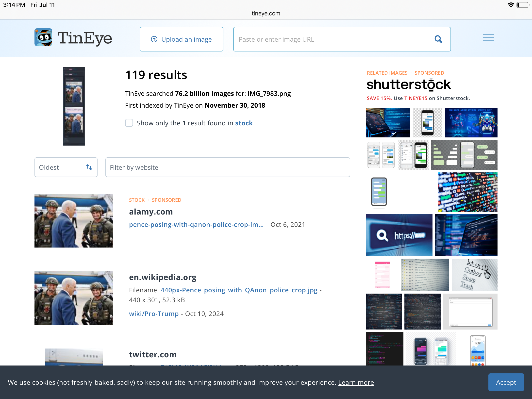The image size is (532, 399).
Task: Click the twitter.com result heading
Action: pyautogui.click(x=153, y=354)
